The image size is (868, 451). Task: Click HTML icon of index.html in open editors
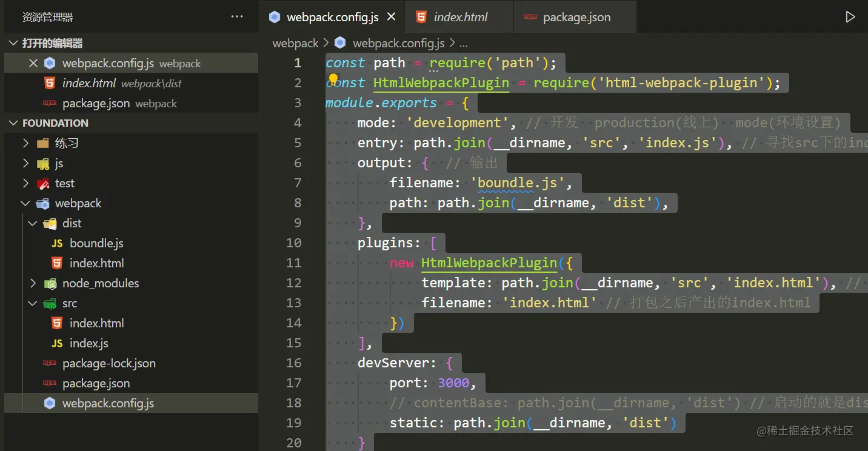[50, 83]
